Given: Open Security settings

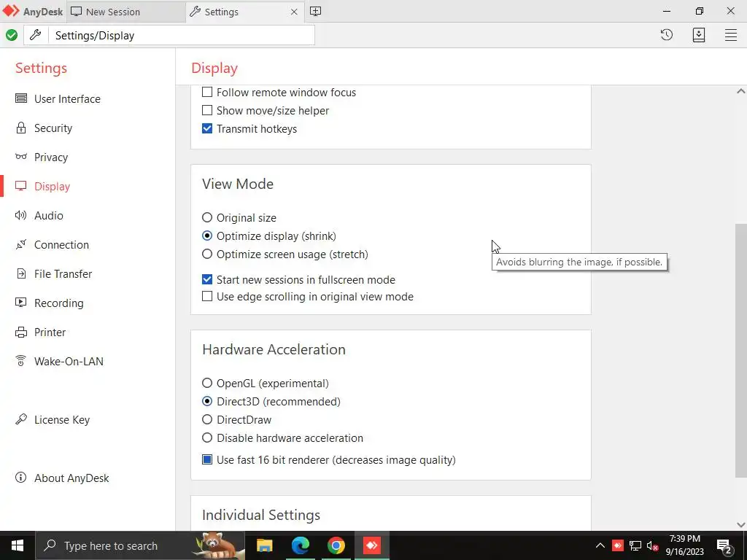Looking at the screenshot, I should 53,128.
